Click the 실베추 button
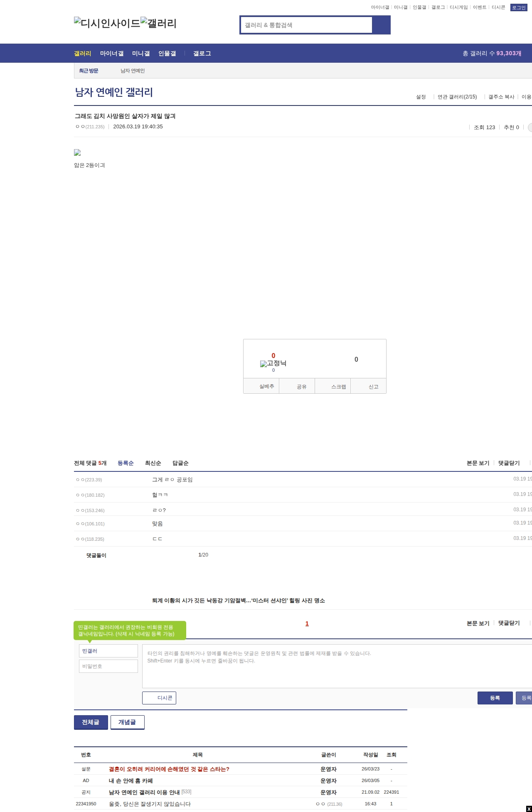This screenshot has width=532, height=812. [x=261, y=386]
